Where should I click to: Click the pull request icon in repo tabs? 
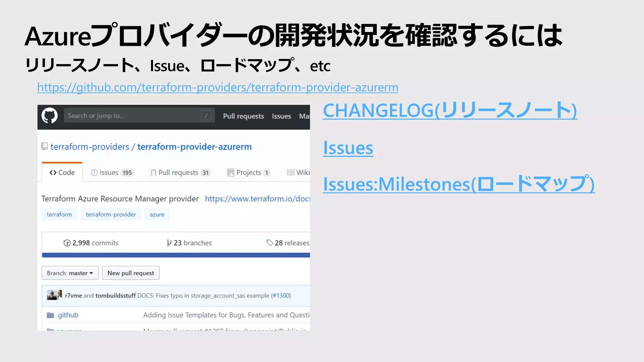click(x=153, y=173)
